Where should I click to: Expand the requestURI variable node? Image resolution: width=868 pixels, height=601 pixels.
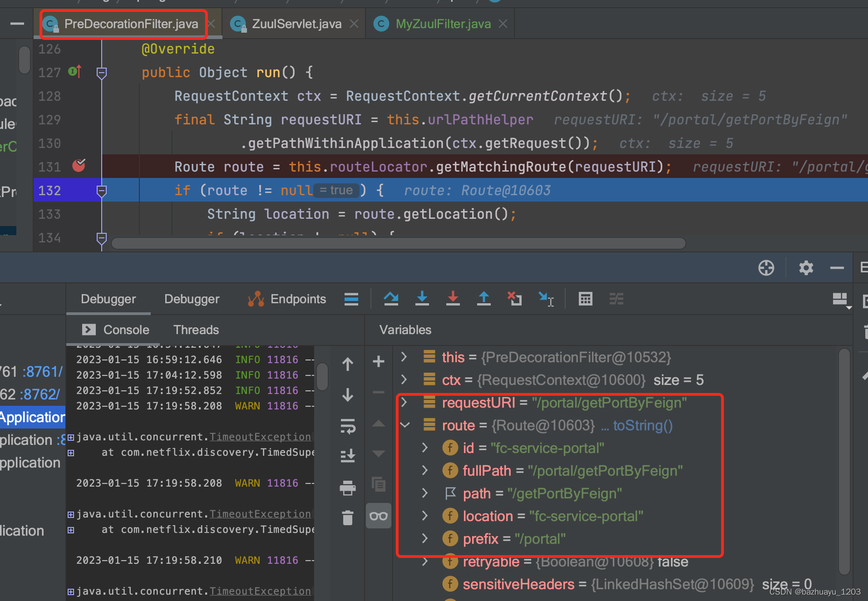tap(404, 402)
